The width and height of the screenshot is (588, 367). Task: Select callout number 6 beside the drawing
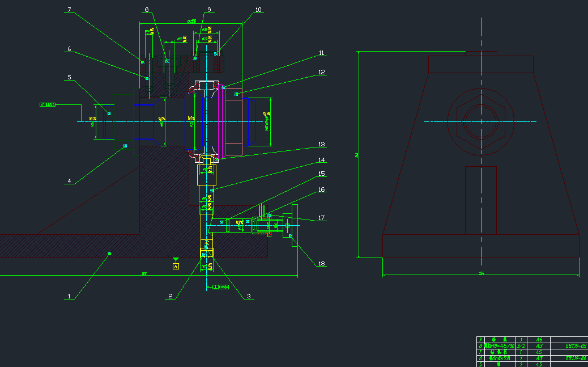click(69, 49)
